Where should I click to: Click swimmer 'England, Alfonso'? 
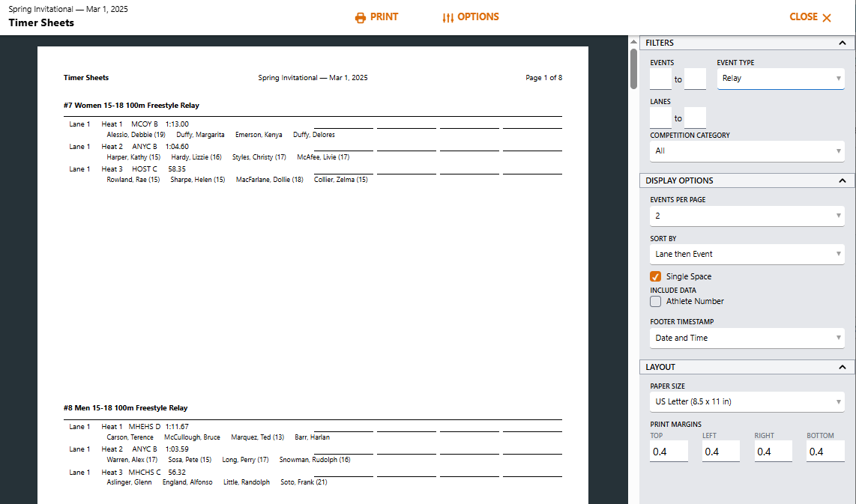tap(187, 482)
